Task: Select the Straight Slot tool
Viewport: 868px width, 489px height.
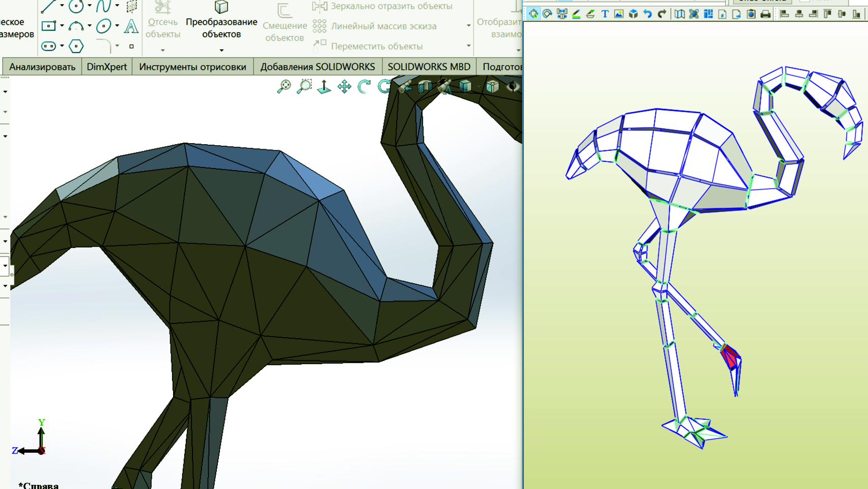Action: (x=49, y=46)
